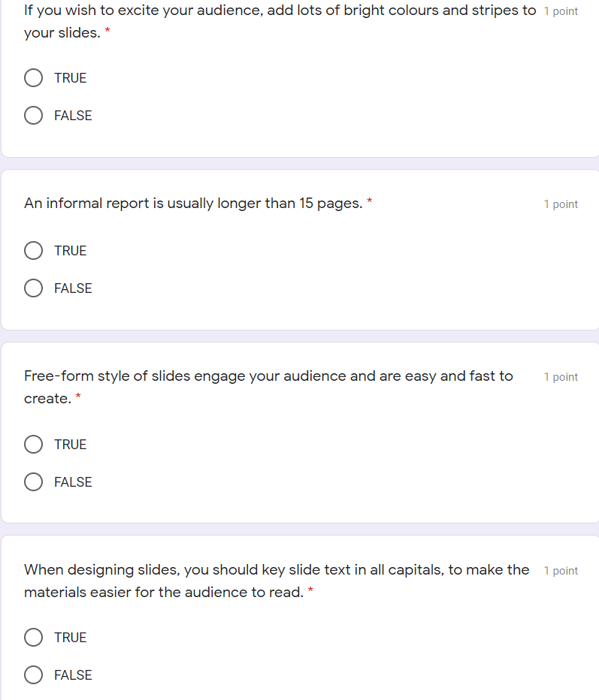
Task: Click the '1 point' label on the first question
Action: pos(561,11)
